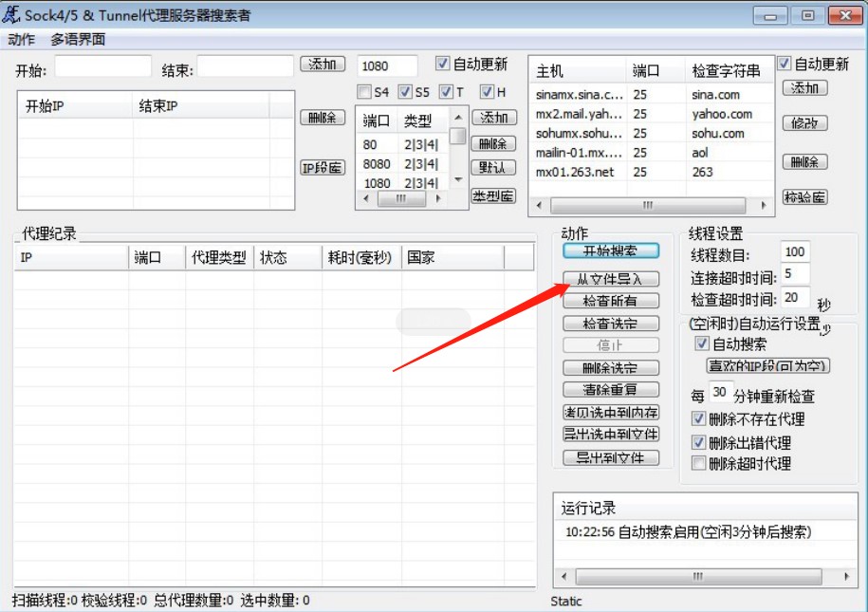Click port list scroll up arrow
Image resolution: width=868 pixels, height=612 pixels.
[458, 118]
